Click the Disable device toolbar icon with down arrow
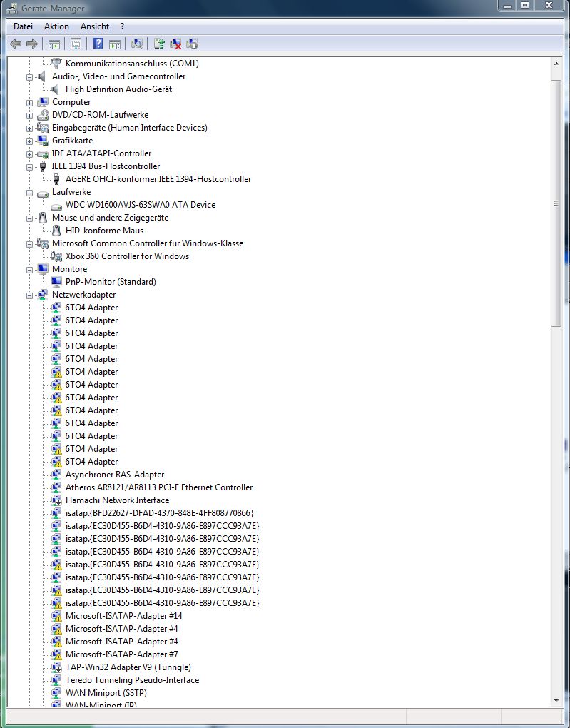This screenshot has width=570, height=728. 192,44
